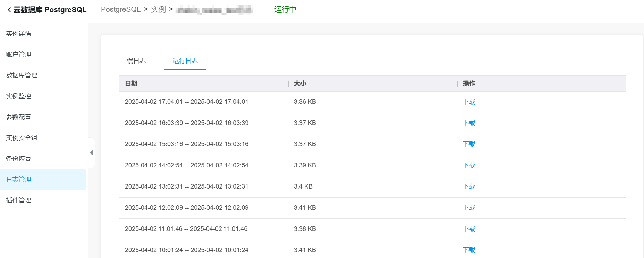Download the log dated 10:01:24
Viewport: 644px width, 258px height.
tap(469, 250)
